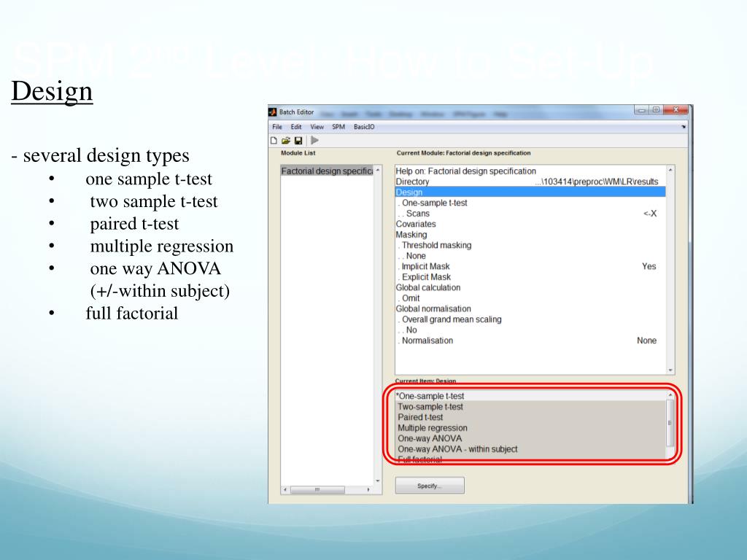Select the Global normalisation row
Screen dimensions: 747x560
[x=530, y=308]
